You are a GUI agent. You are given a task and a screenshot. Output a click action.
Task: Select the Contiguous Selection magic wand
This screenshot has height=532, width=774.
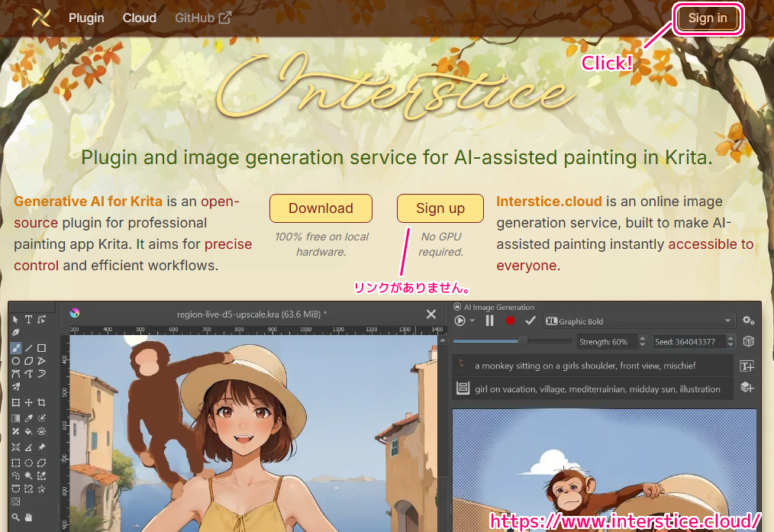29,476
